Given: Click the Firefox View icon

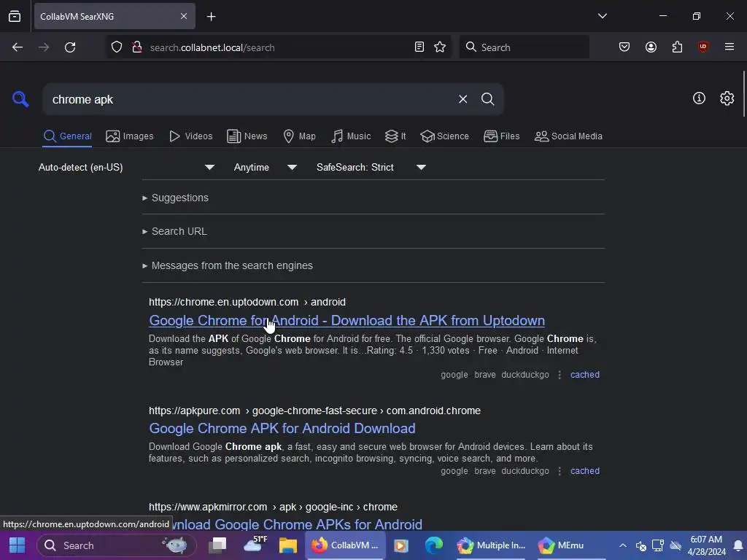Looking at the screenshot, I should pyautogui.click(x=15, y=16).
